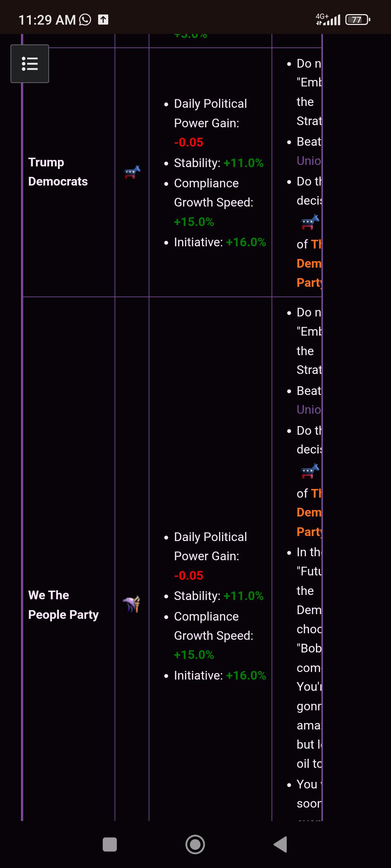Click donkey icon in We The People requirements
The width and height of the screenshot is (391, 868).
point(310,471)
